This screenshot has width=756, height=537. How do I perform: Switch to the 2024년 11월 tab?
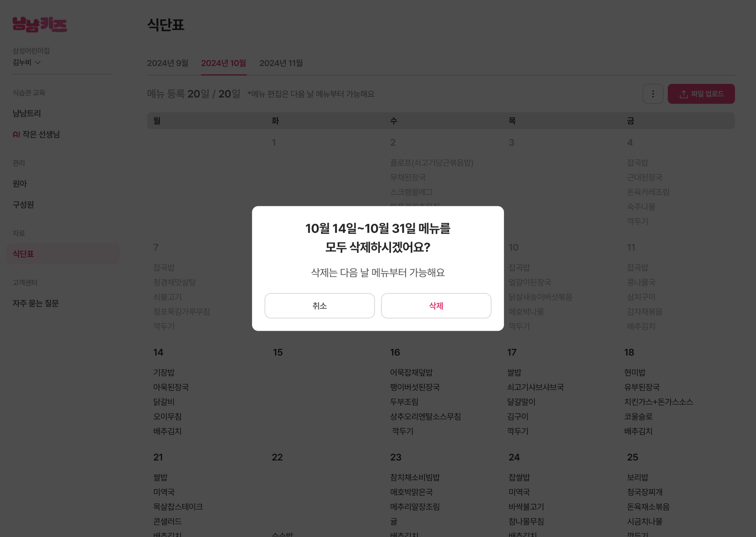[x=281, y=63]
